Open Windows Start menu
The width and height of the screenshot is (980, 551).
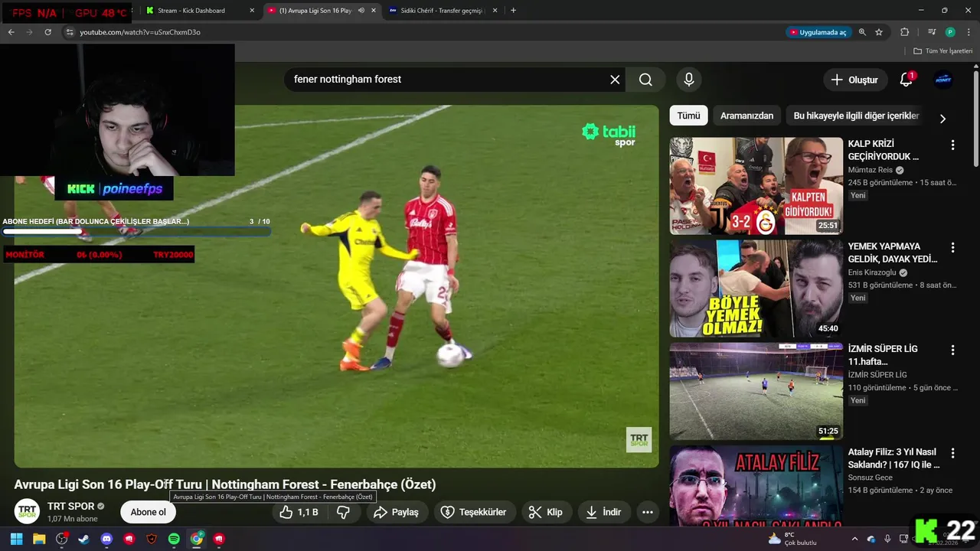coord(16,539)
